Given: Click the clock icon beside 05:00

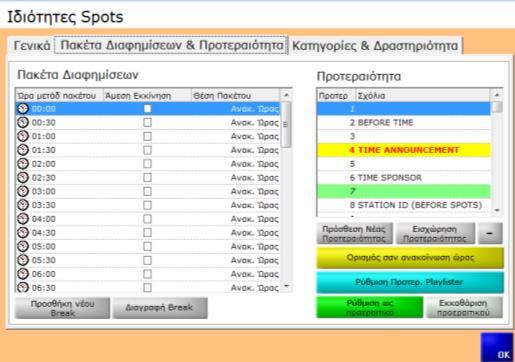Looking at the screenshot, I should tap(23, 246).
